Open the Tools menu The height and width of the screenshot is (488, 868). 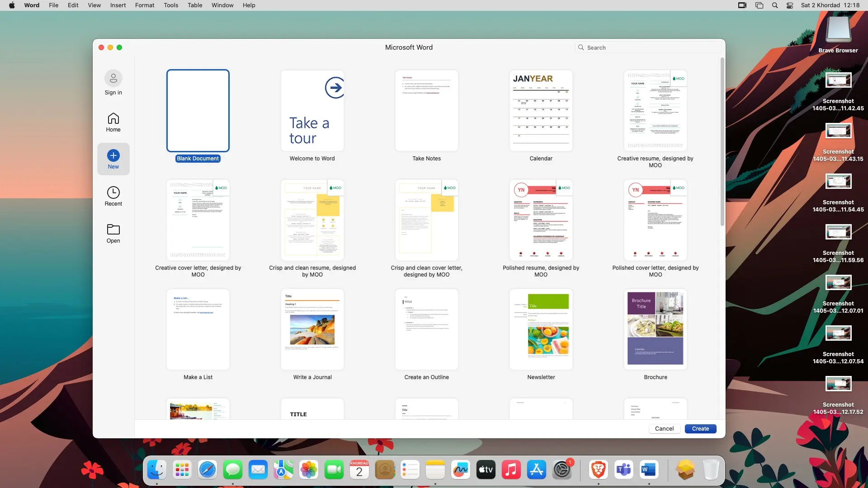(x=171, y=5)
